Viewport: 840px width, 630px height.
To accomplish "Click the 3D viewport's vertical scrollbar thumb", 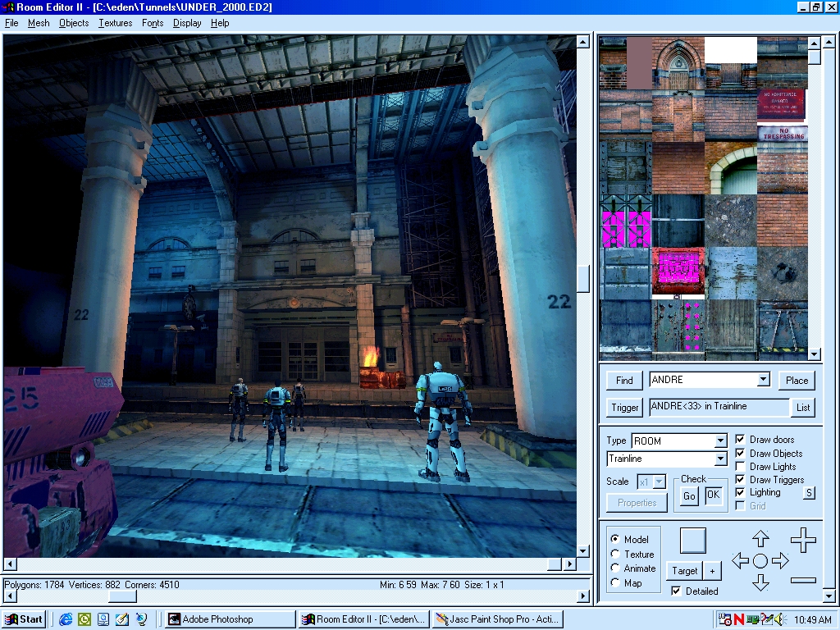I will [583, 279].
